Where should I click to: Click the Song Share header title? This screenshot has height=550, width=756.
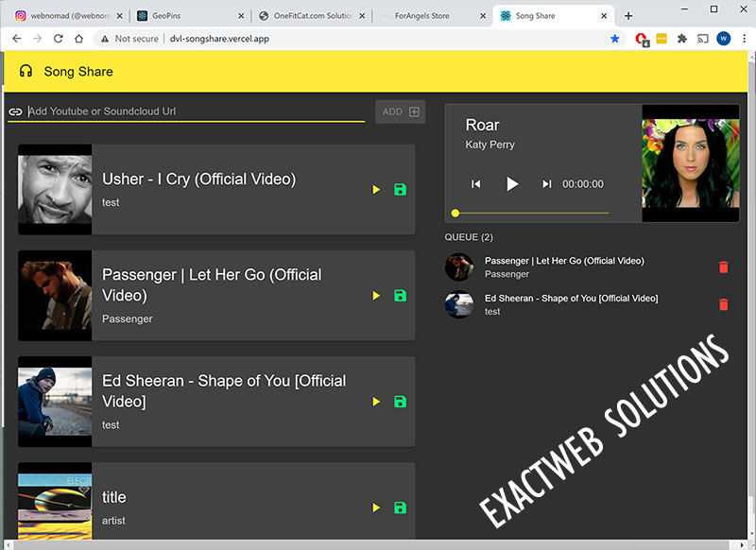(x=78, y=71)
